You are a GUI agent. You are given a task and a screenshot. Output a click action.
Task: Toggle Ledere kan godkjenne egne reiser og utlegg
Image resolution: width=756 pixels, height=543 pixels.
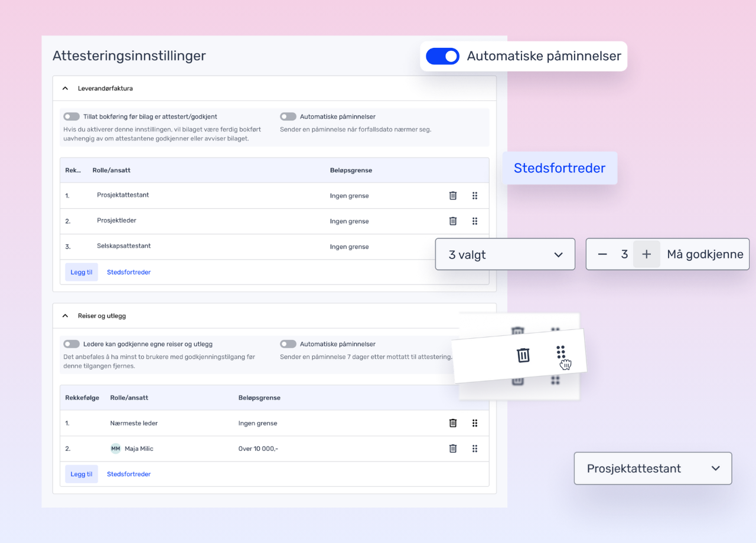pos(71,344)
